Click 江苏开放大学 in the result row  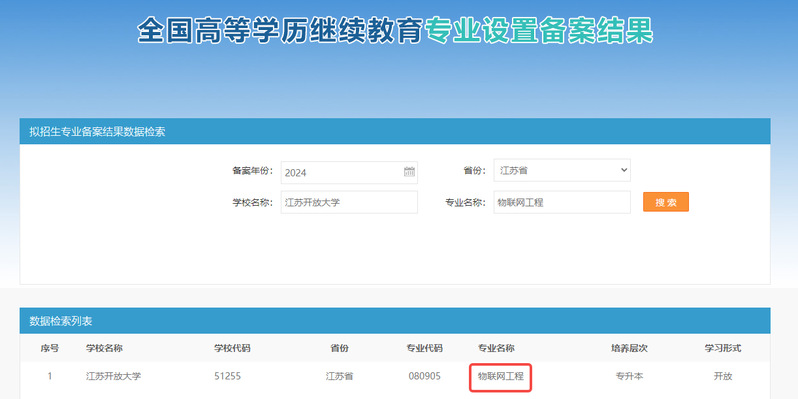point(113,377)
